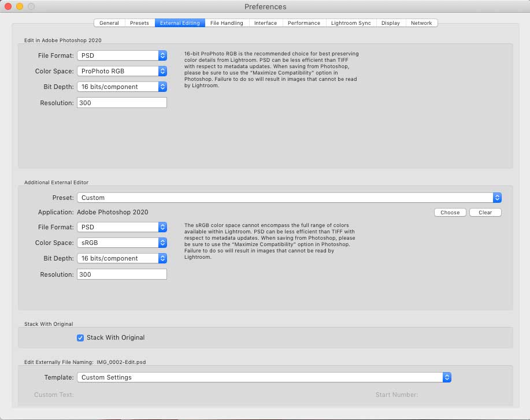
Task: Click the red close window button
Action: [8, 6]
